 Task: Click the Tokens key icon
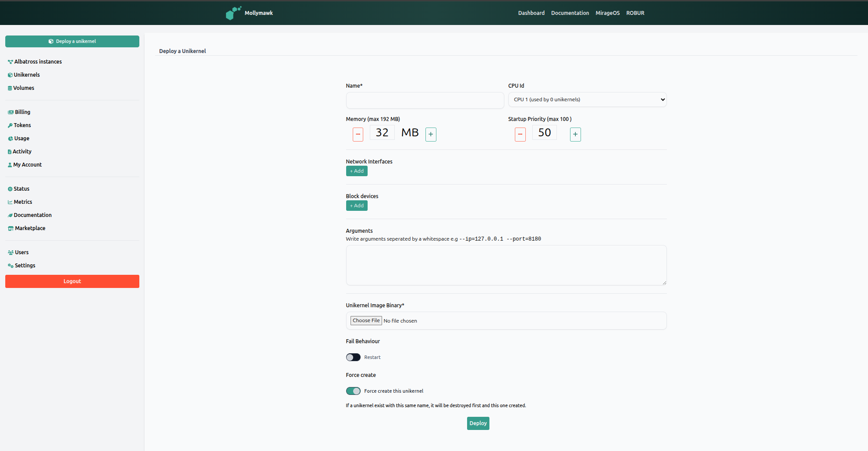(x=10, y=125)
